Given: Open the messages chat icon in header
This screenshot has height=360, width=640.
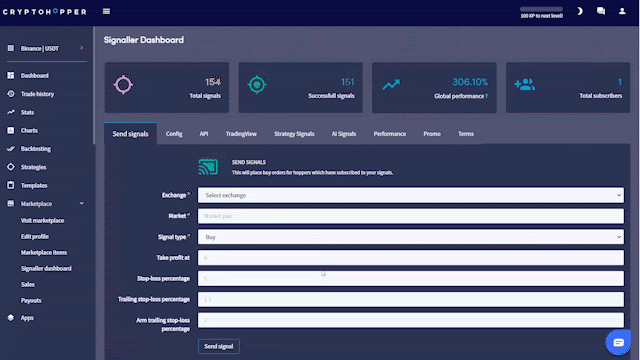Looking at the screenshot, I should 601,11.
